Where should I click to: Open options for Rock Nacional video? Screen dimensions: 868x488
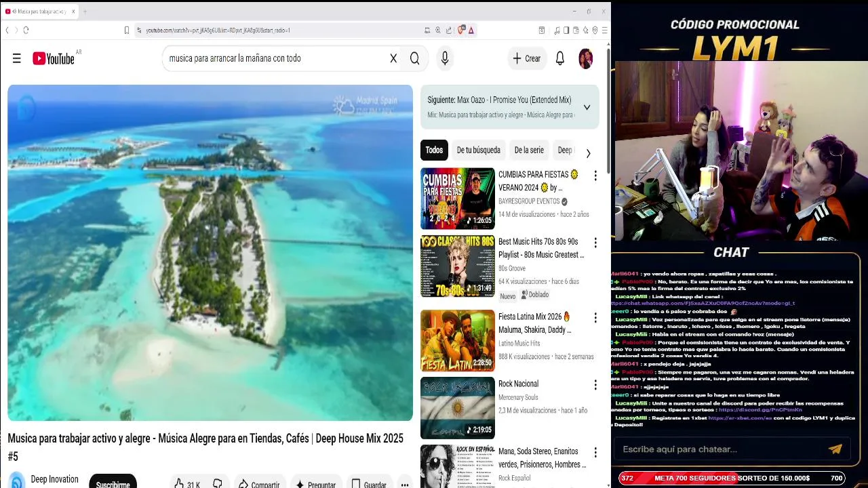click(x=595, y=385)
